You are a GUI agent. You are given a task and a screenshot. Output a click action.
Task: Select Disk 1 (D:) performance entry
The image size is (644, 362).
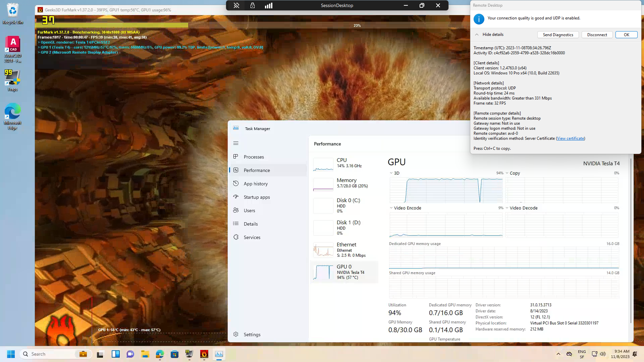344,228
